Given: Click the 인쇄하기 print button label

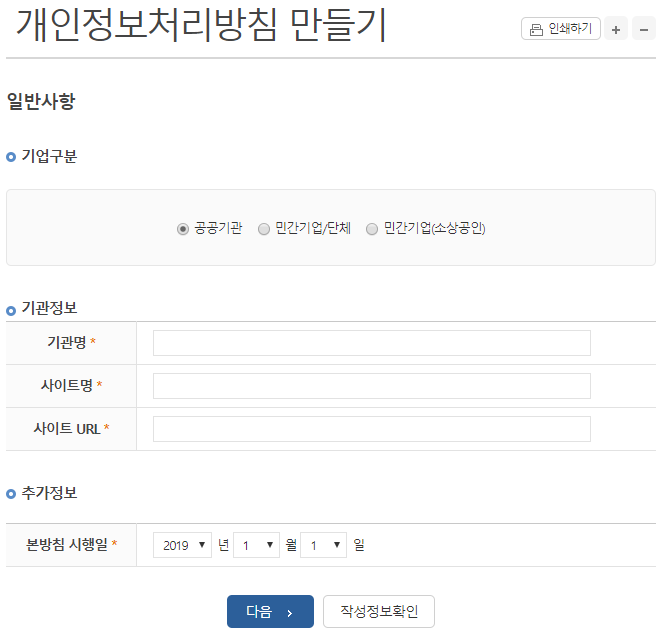Looking at the screenshot, I should [570, 29].
